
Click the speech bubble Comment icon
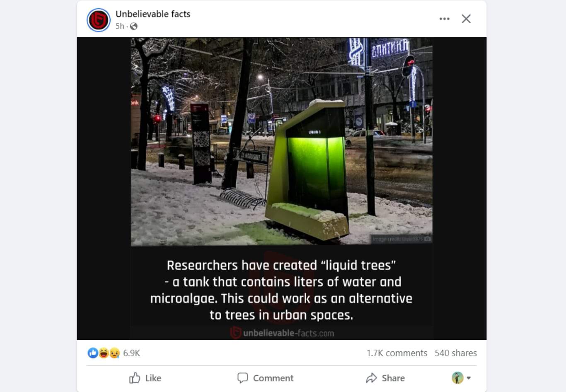point(242,378)
